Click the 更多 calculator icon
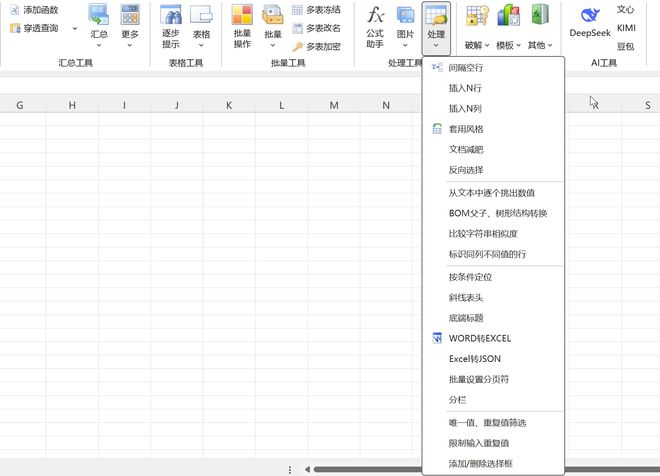Screen dimensions: 660x476 click(130, 15)
